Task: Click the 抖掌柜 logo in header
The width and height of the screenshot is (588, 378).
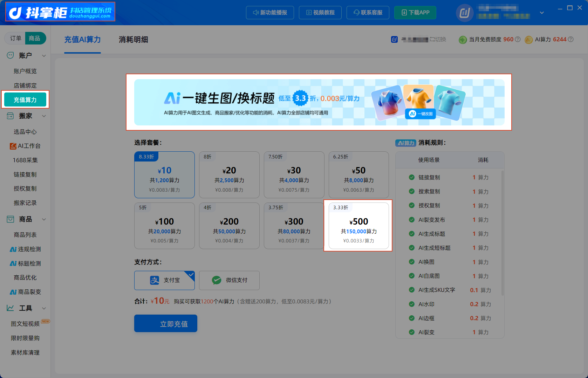Action: (60, 12)
